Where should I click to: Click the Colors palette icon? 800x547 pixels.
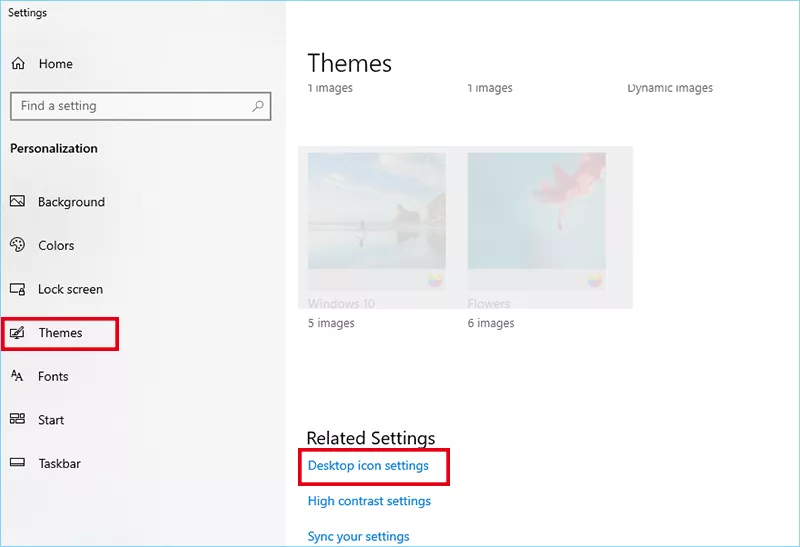pos(17,245)
